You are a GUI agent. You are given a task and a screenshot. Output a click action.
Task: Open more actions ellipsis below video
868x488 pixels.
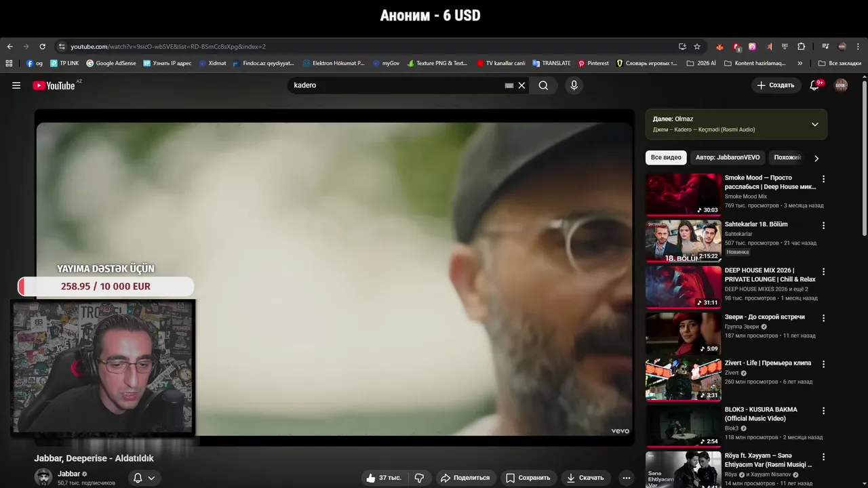[627, 478]
